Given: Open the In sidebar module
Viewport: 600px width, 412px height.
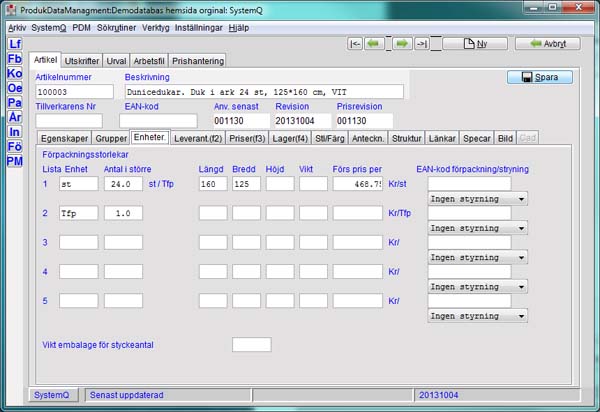Looking at the screenshot, I should [15, 132].
